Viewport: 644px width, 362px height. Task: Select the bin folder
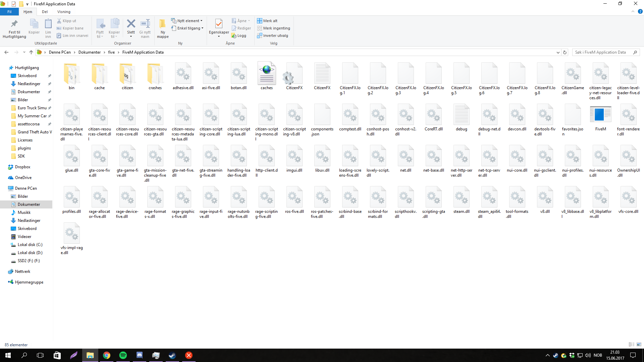click(x=71, y=76)
